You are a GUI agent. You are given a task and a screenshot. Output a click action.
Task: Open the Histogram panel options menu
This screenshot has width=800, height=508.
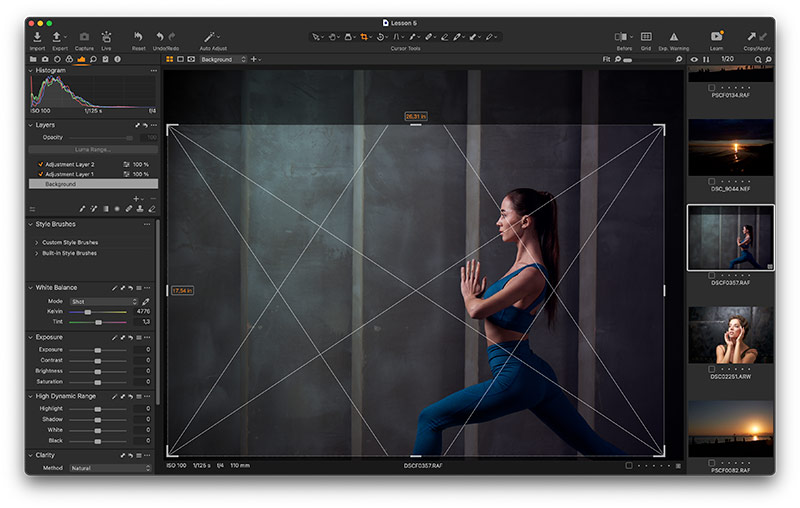[154, 70]
